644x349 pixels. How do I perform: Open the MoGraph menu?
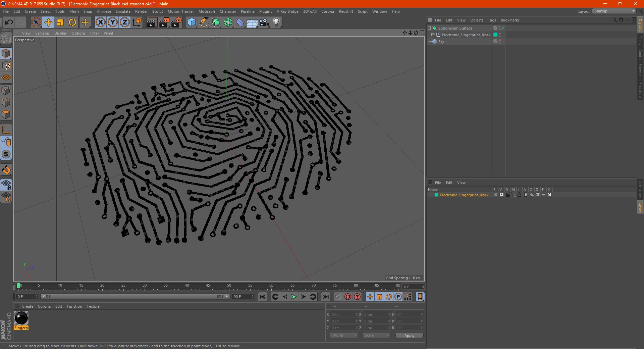(207, 11)
